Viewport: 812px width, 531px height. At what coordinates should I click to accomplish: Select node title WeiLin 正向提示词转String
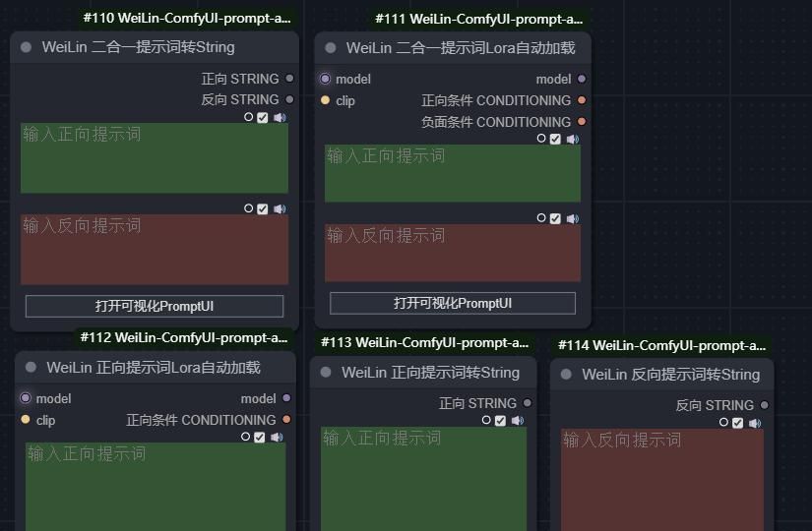pos(430,372)
